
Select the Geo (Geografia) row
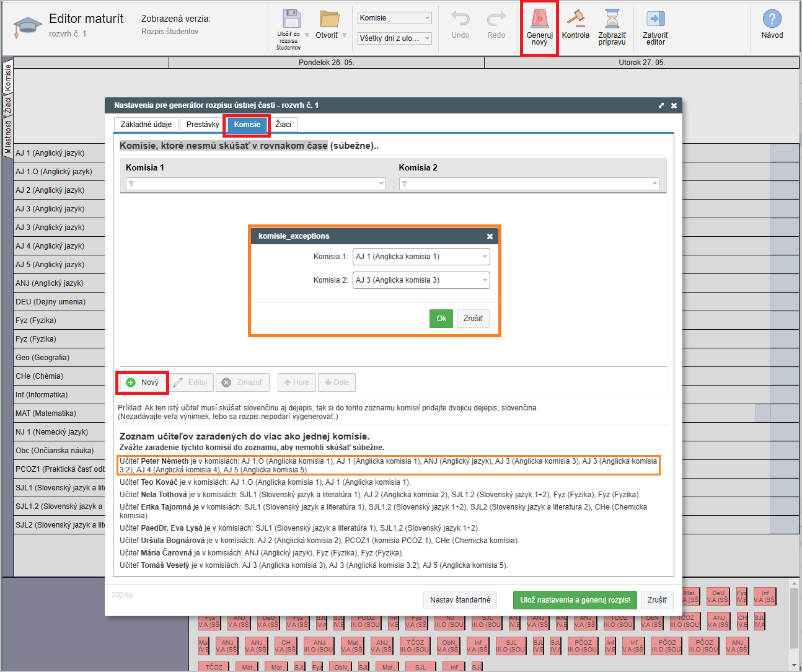(59, 358)
